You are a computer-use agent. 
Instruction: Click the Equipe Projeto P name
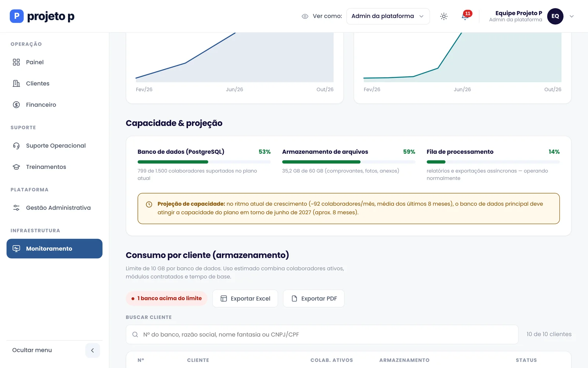(x=519, y=13)
